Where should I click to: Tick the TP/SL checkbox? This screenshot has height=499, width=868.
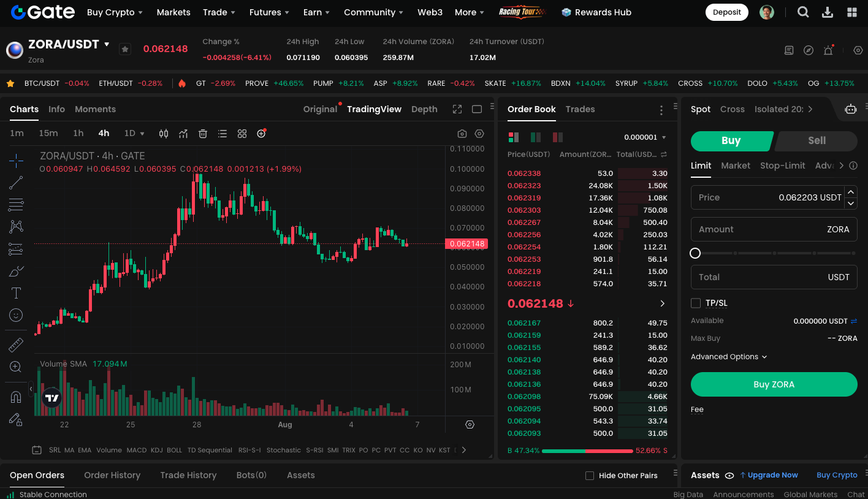pyautogui.click(x=696, y=303)
